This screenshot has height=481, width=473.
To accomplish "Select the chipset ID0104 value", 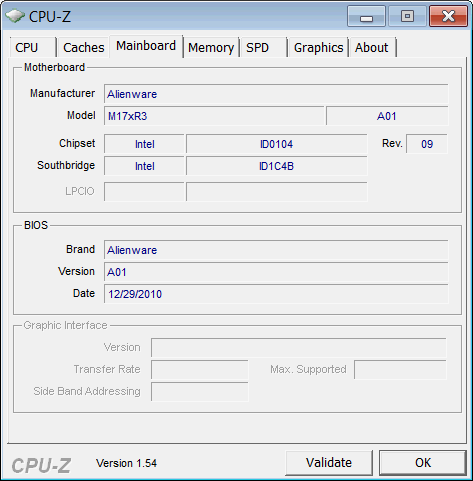I will pyautogui.click(x=276, y=144).
